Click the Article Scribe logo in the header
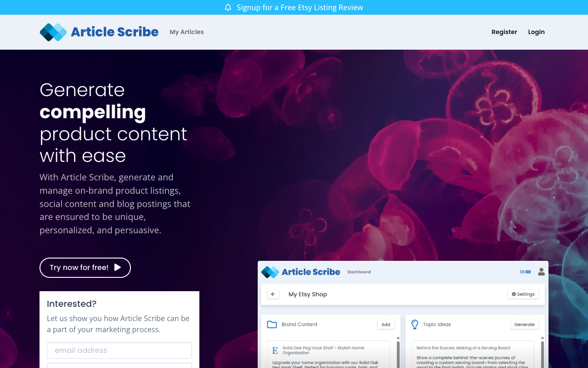This screenshot has height=368, width=588. pos(99,32)
